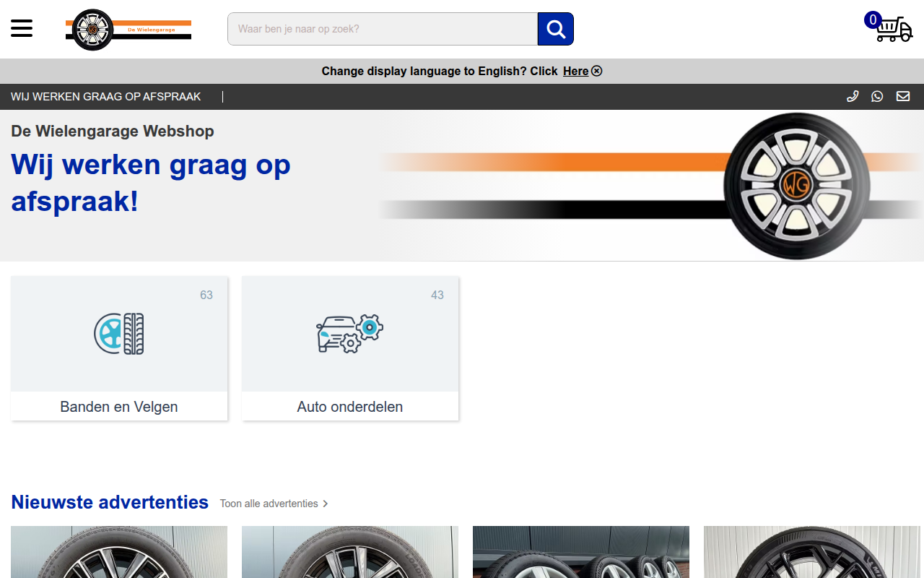Click the phone call icon
924x578 pixels.
tap(853, 97)
